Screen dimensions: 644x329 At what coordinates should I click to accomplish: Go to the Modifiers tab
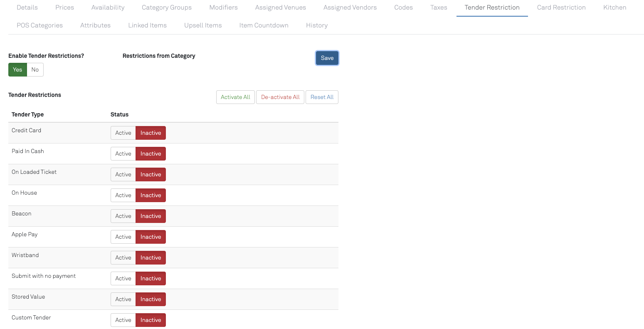223,7
